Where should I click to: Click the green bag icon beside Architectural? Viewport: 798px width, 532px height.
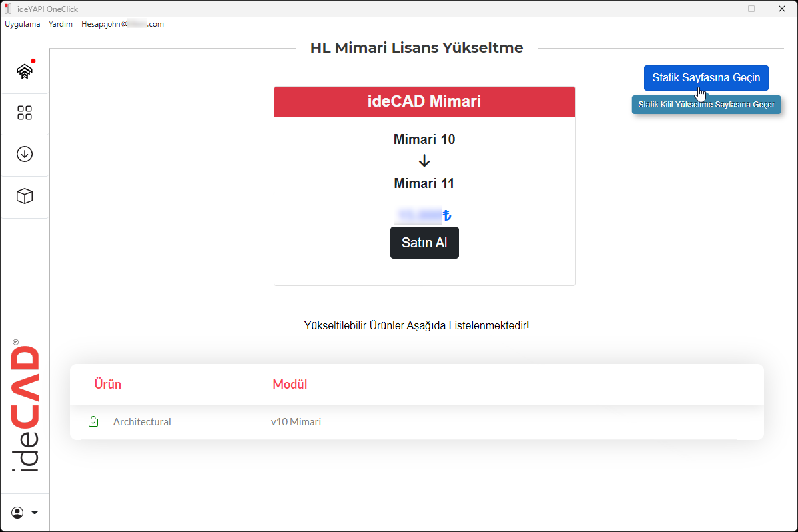pyautogui.click(x=93, y=421)
